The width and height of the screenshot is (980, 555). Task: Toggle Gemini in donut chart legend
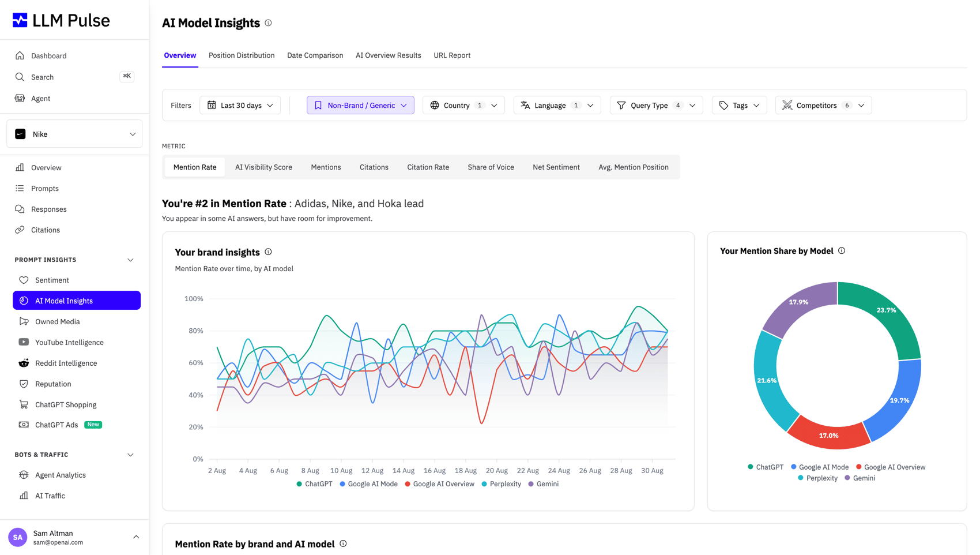tap(860, 478)
